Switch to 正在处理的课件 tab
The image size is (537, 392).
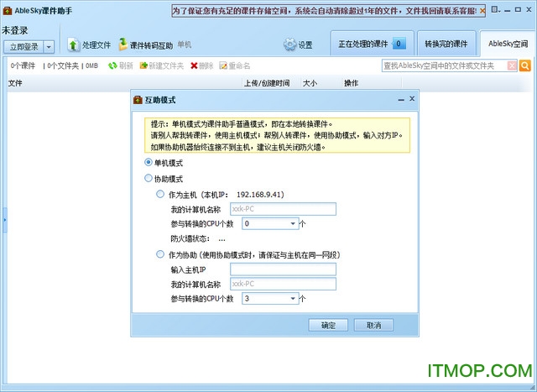pyautogui.click(x=373, y=44)
